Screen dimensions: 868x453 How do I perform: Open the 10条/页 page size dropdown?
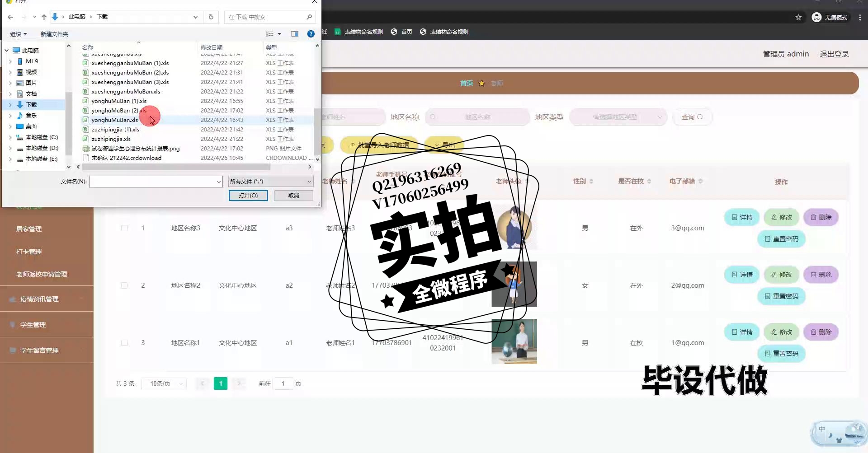(x=164, y=383)
